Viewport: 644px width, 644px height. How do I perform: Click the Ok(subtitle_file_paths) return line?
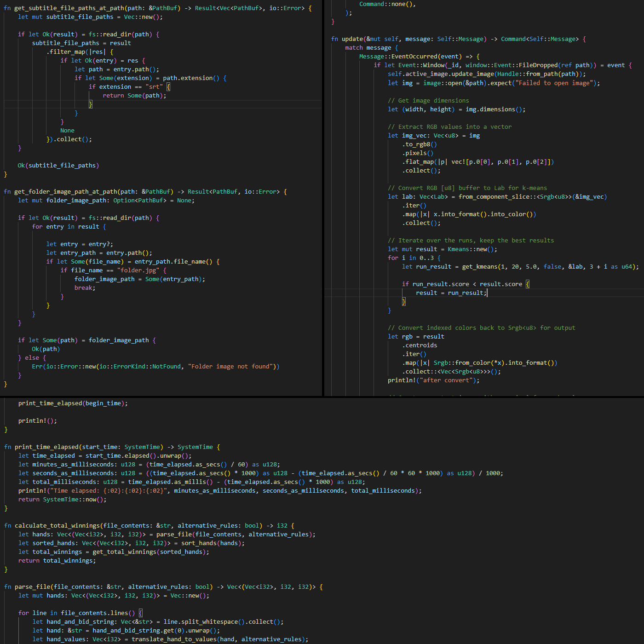point(58,166)
